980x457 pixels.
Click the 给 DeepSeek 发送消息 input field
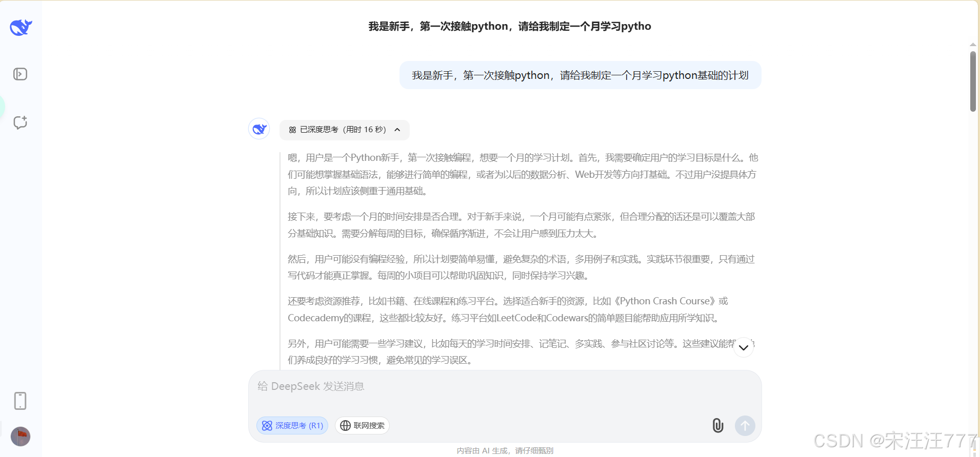(x=505, y=386)
